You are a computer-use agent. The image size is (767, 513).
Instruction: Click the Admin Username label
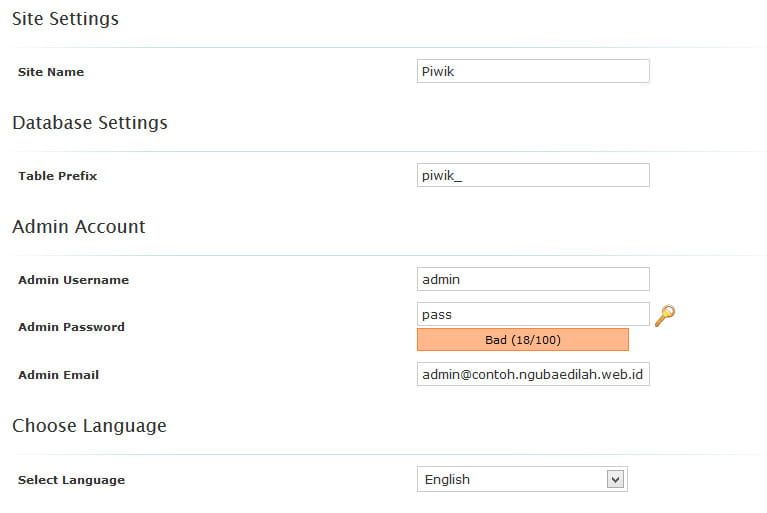(x=73, y=280)
